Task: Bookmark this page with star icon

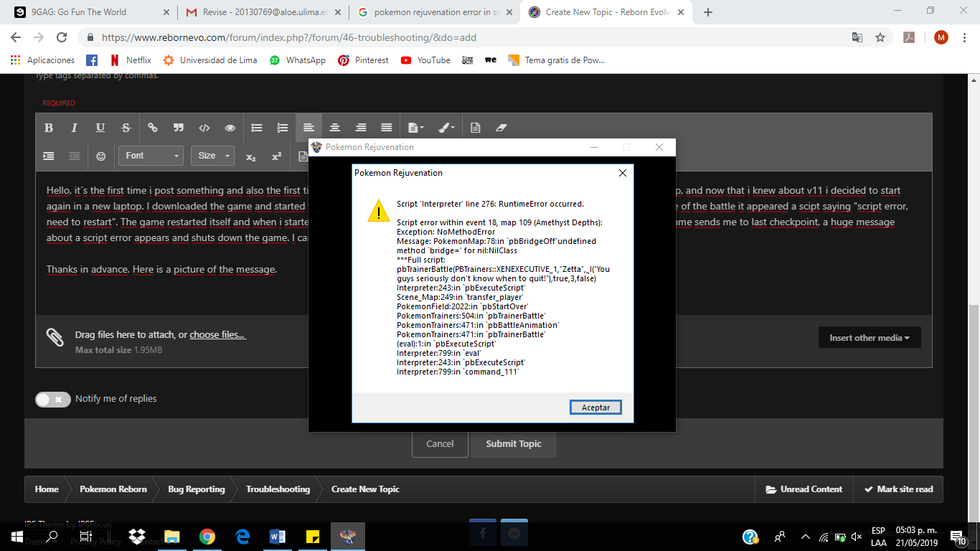Action: pos(880,38)
